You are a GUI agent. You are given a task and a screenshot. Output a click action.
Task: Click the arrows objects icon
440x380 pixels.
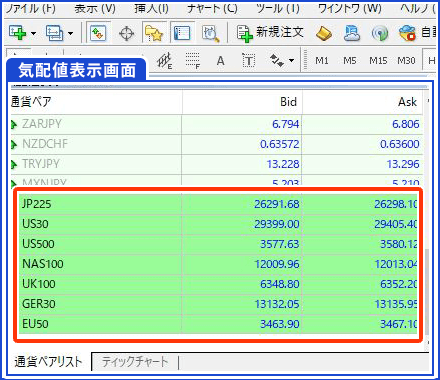point(276,61)
